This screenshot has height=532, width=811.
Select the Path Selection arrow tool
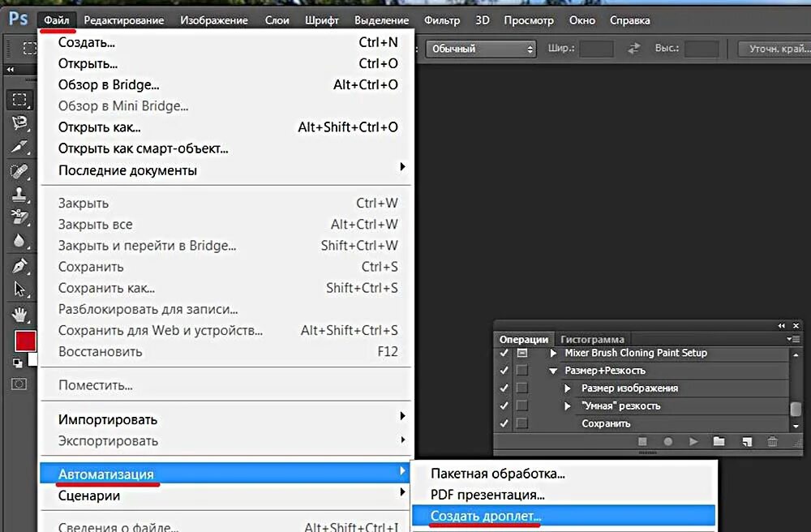tap(19, 289)
